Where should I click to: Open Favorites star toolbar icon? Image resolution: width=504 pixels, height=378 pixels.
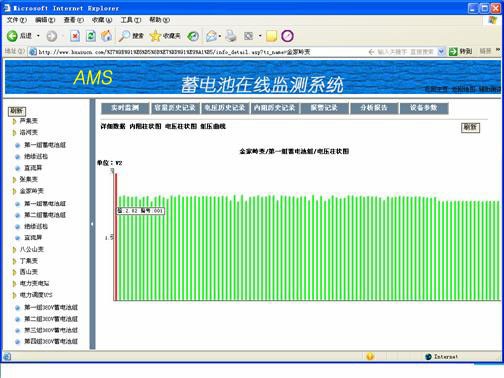(x=155, y=36)
